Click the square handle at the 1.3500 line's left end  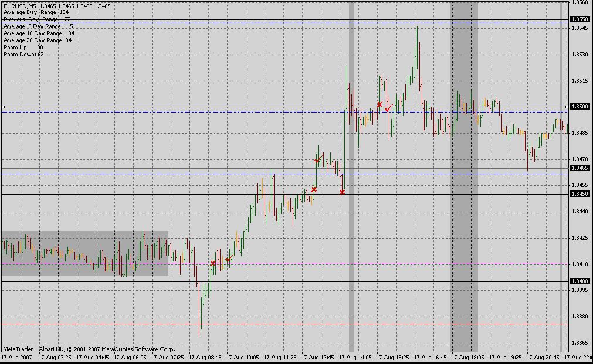pos(3,107)
